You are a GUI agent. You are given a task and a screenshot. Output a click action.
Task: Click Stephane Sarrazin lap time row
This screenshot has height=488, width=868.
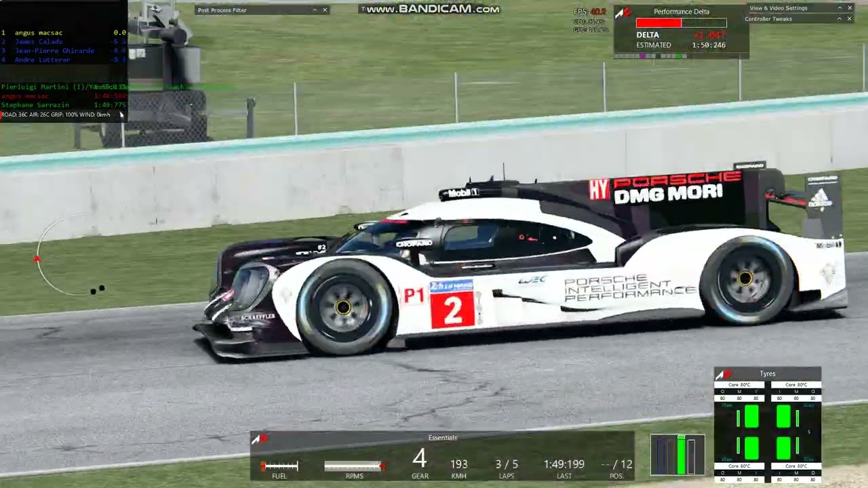64,105
